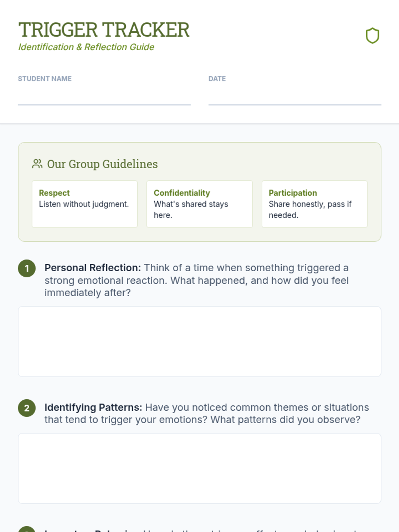This screenshot has height=532, width=399.
Task: Click the number 1 question badge
Action: [27, 268]
